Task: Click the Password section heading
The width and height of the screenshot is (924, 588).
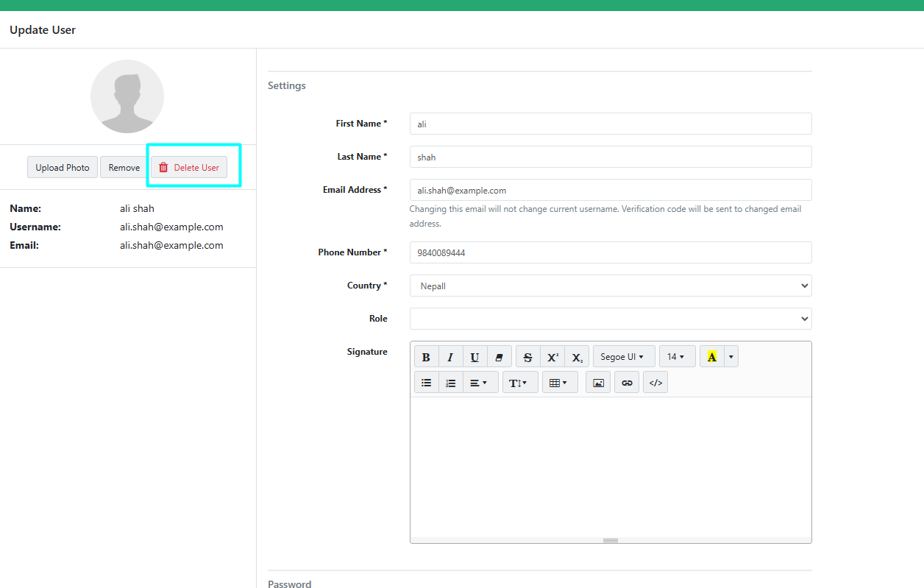Action: pos(290,584)
